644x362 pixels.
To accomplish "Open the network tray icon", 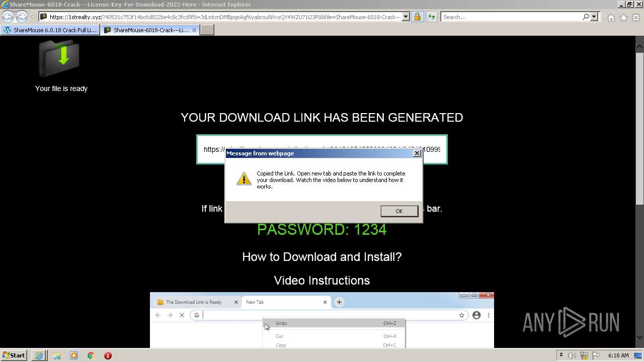I will coord(585,355).
